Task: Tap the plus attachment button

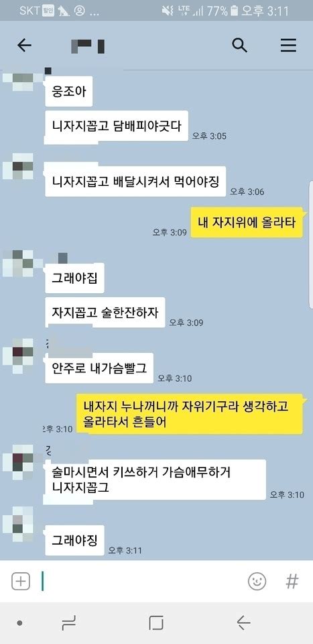Action: coord(21,581)
